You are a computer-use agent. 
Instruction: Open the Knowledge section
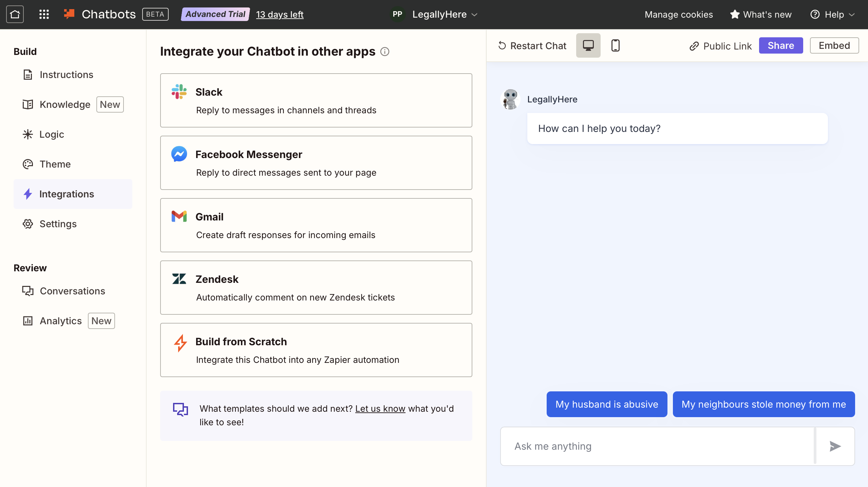(x=73, y=104)
